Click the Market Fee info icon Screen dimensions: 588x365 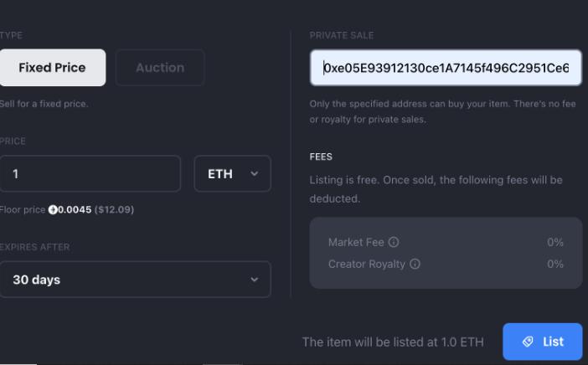pos(394,242)
